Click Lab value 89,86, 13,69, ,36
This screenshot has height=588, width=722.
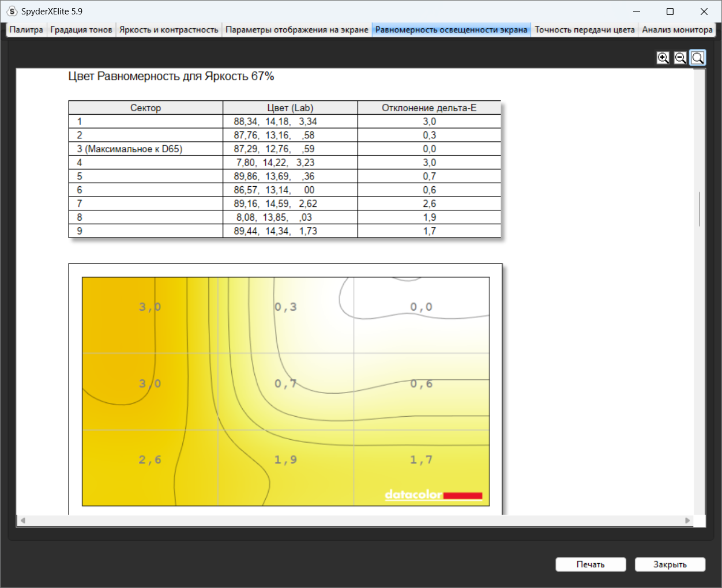click(274, 176)
